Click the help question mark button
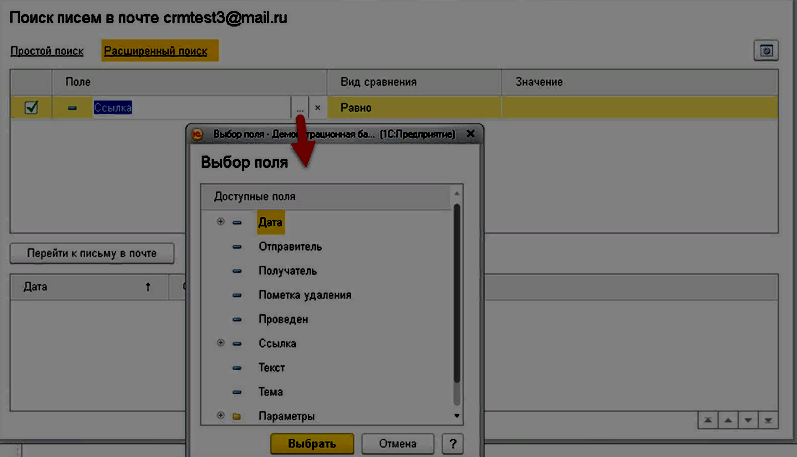Image resolution: width=797 pixels, height=457 pixels. click(453, 443)
